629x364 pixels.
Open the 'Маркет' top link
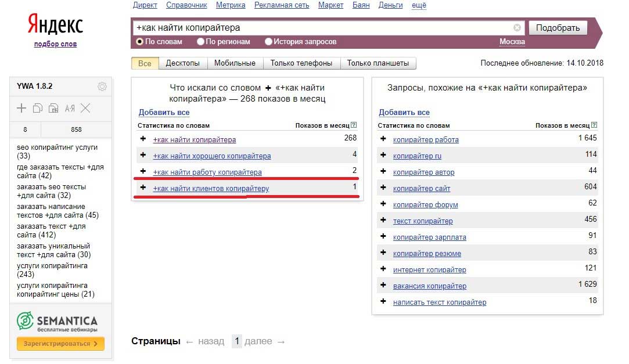(x=330, y=5)
